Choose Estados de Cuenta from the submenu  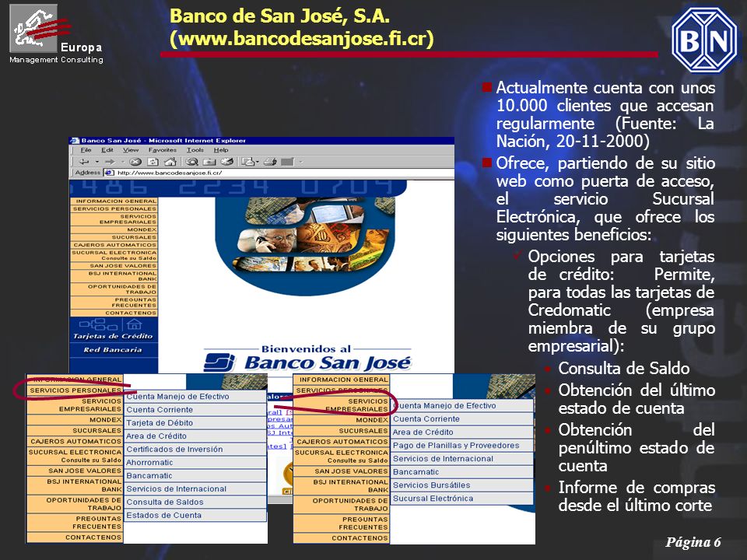[x=195, y=516]
